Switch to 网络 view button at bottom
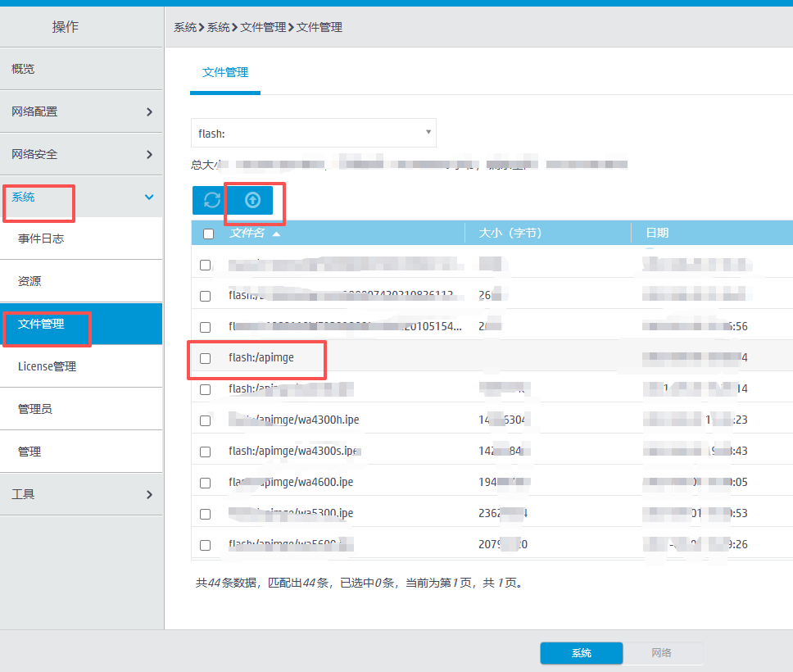The image size is (793, 672). (661, 653)
